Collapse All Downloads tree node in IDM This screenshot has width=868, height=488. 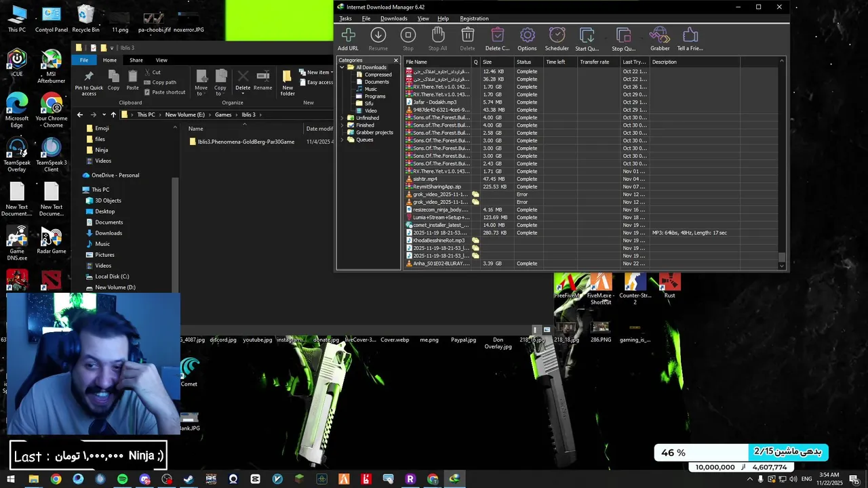click(x=342, y=67)
